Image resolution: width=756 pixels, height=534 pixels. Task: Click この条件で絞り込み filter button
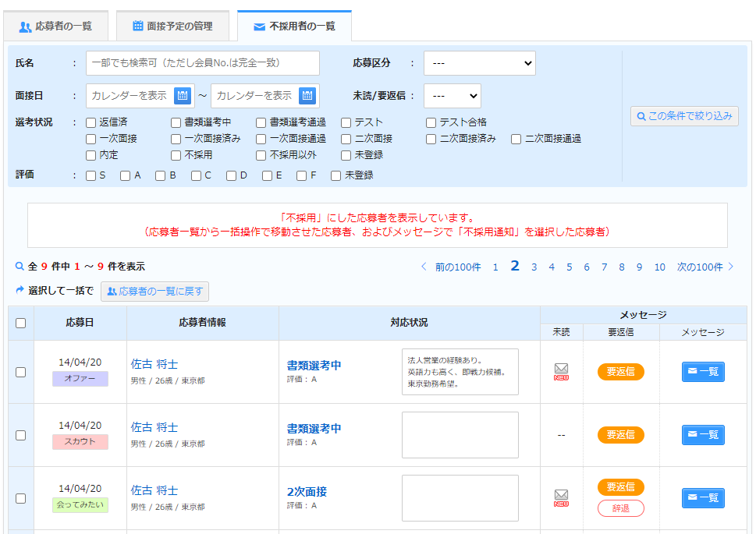[684, 116]
